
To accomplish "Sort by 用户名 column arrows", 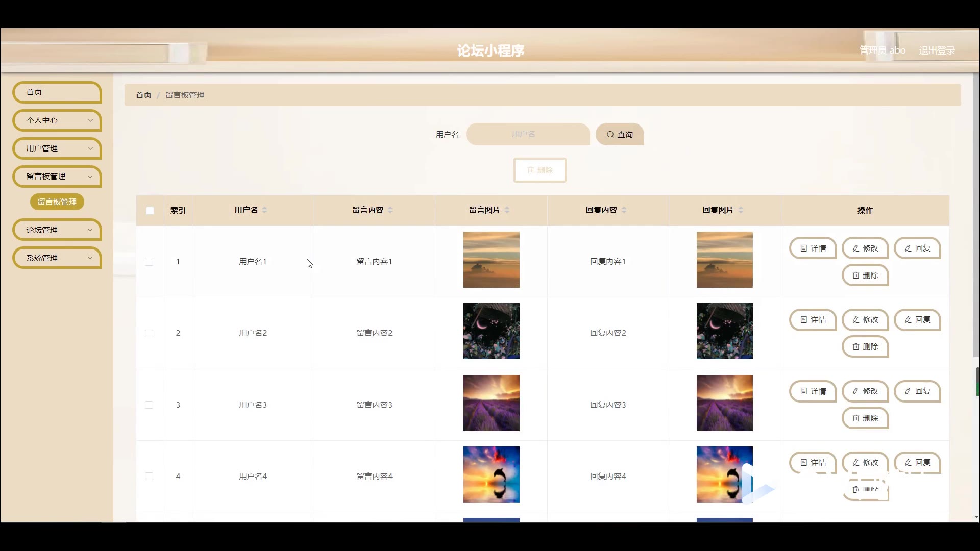I will 264,210.
